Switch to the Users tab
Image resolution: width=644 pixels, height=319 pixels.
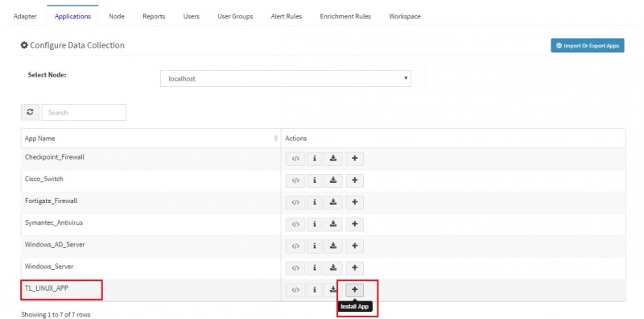coord(192,16)
